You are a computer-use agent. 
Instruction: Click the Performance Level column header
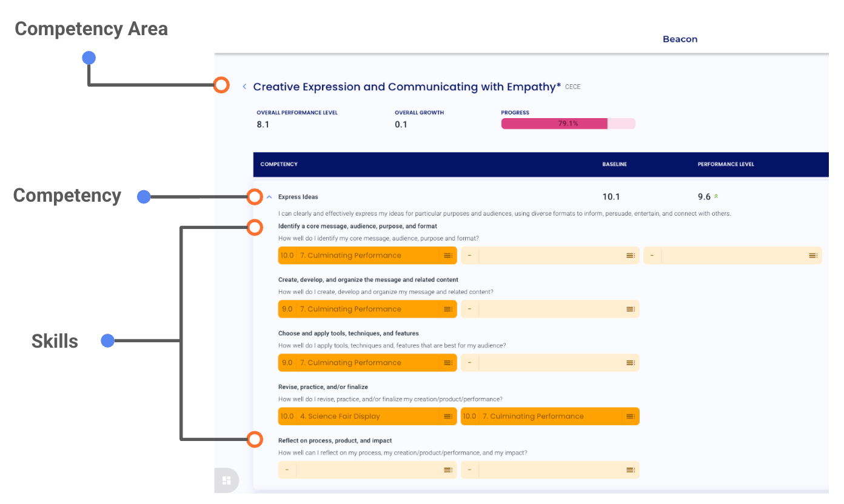[x=726, y=165]
